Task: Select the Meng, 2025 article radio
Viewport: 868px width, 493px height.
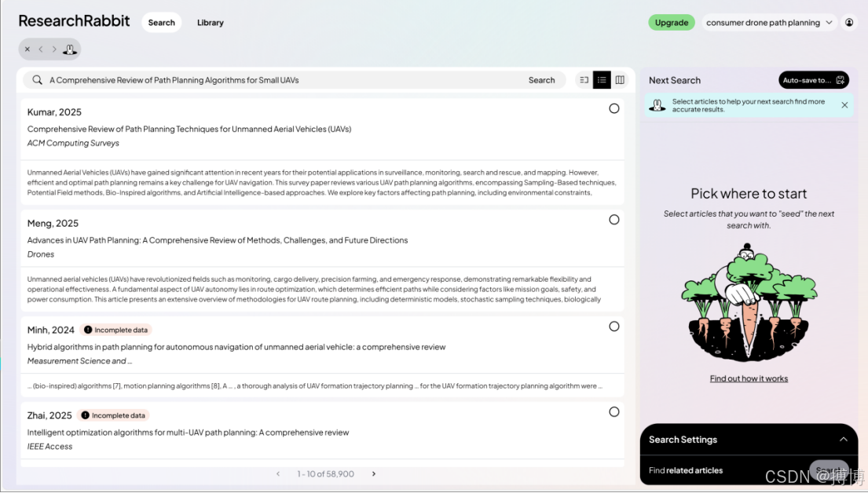Action: pos(614,220)
